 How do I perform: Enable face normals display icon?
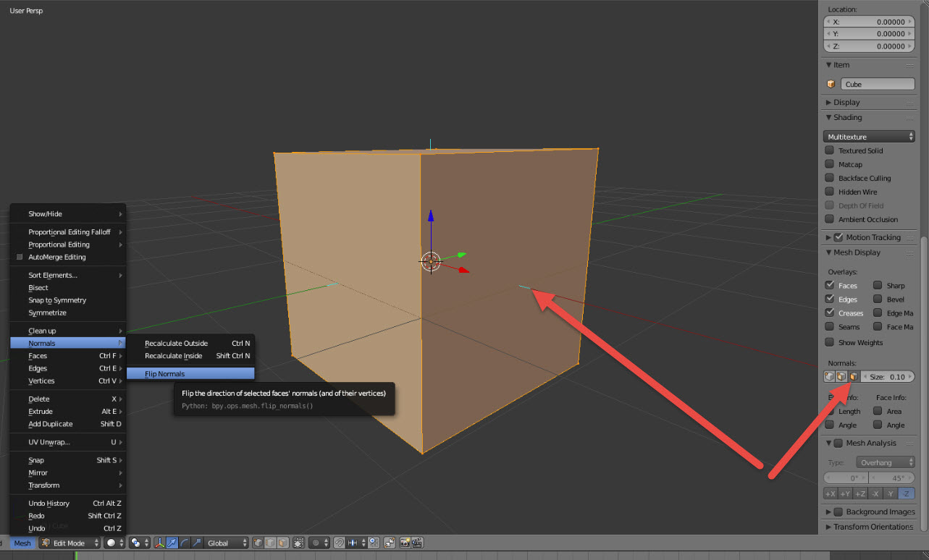(x=854, y=377)
